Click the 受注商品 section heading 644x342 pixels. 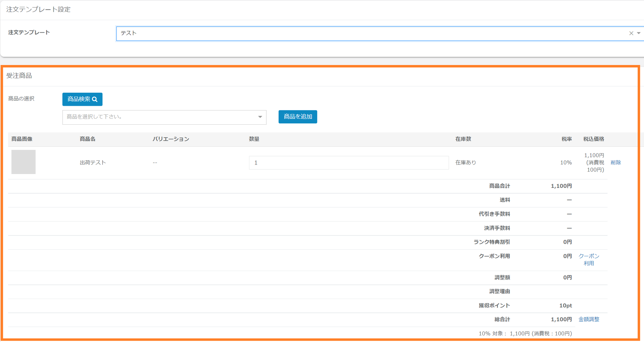coord(19,76)
